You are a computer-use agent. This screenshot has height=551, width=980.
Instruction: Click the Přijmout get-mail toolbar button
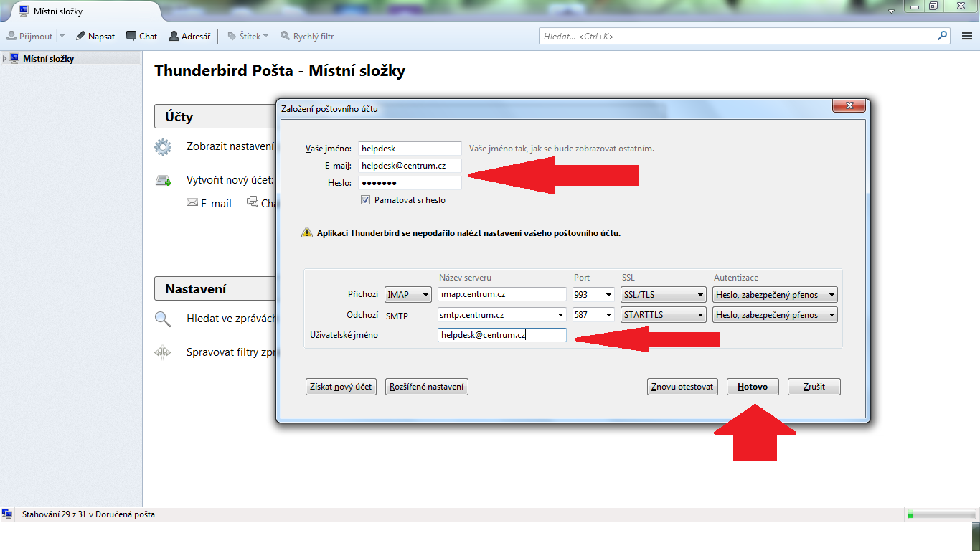[29, 36]
